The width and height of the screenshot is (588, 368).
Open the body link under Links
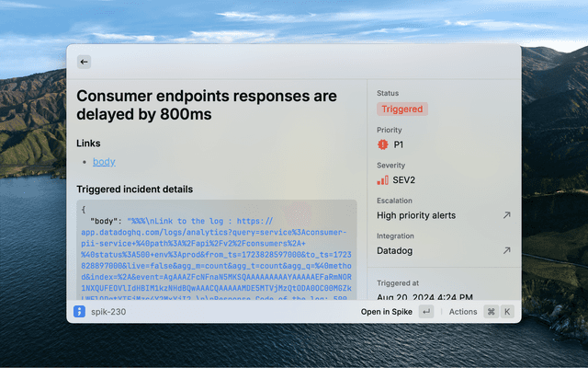coord(104,162)
